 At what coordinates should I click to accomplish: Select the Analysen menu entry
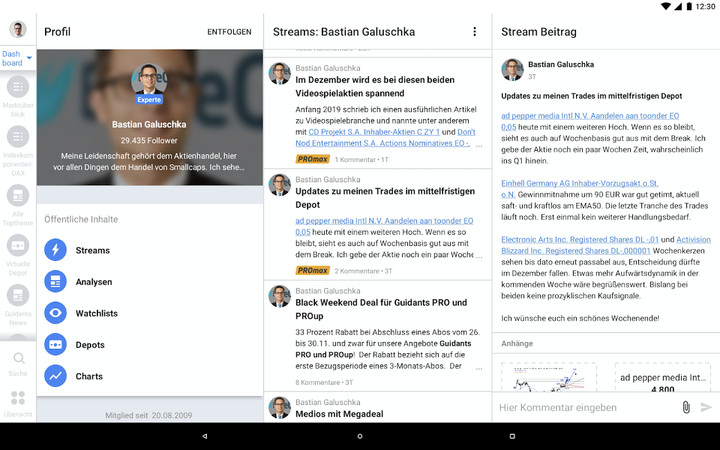point(94,282)
